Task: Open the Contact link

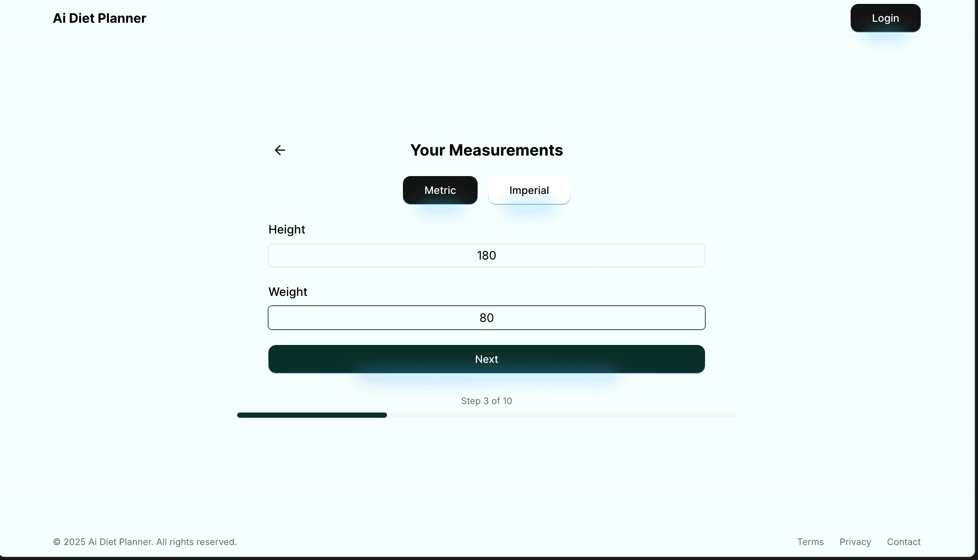Action: [903, 541]
